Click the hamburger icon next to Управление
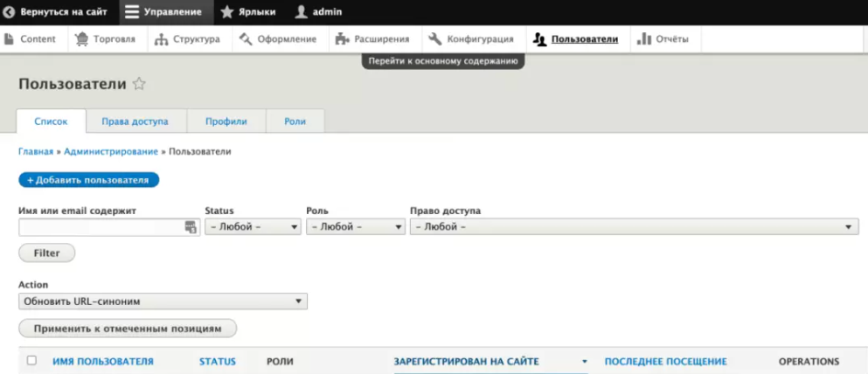868x374 pixels. click(x=132, y=11)
